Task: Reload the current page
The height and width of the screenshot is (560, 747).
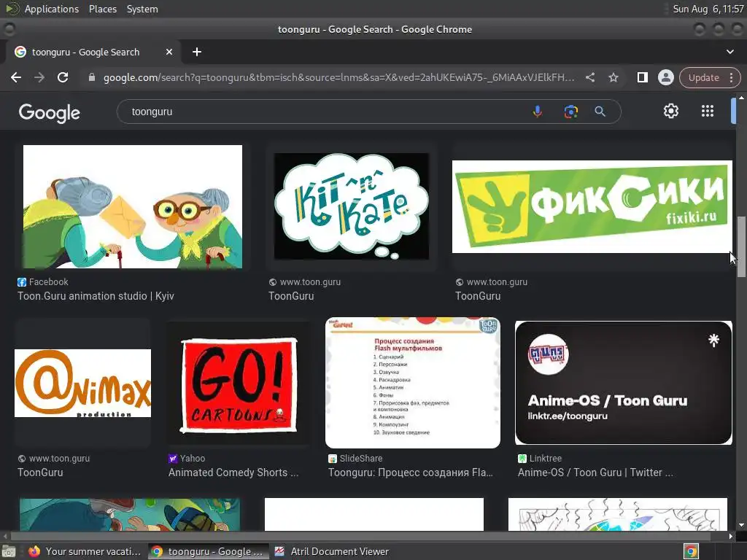Action: tap(63, 77)
